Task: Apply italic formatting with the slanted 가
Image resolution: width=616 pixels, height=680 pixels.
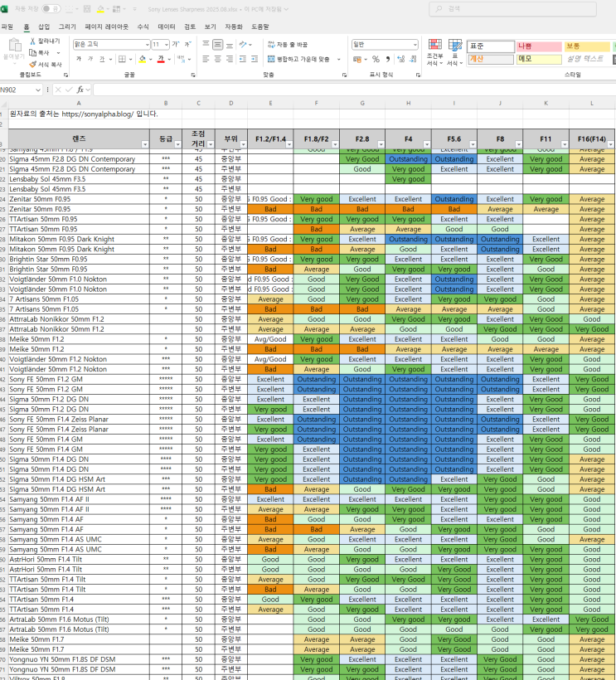Action: click(90, 59)
